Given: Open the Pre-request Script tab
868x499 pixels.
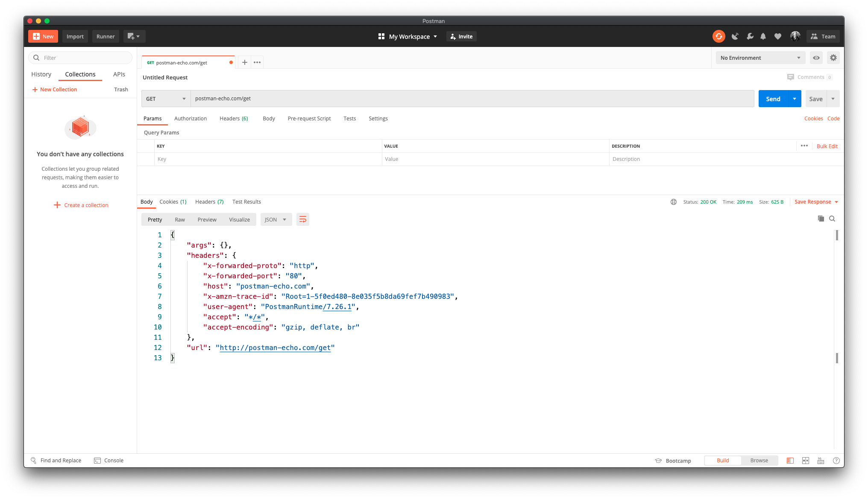Looking at the screenshot, I should click(309, 118).
